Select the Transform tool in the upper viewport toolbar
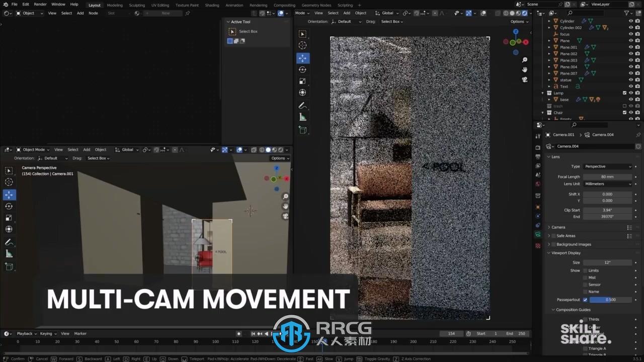 point(302,93)
